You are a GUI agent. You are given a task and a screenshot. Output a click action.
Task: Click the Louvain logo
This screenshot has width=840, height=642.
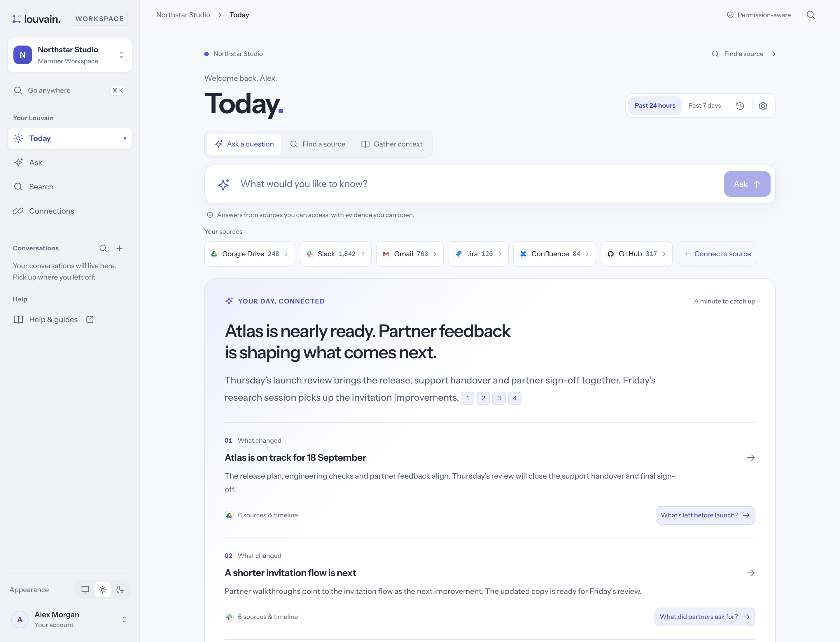click(x=37, y=19)
